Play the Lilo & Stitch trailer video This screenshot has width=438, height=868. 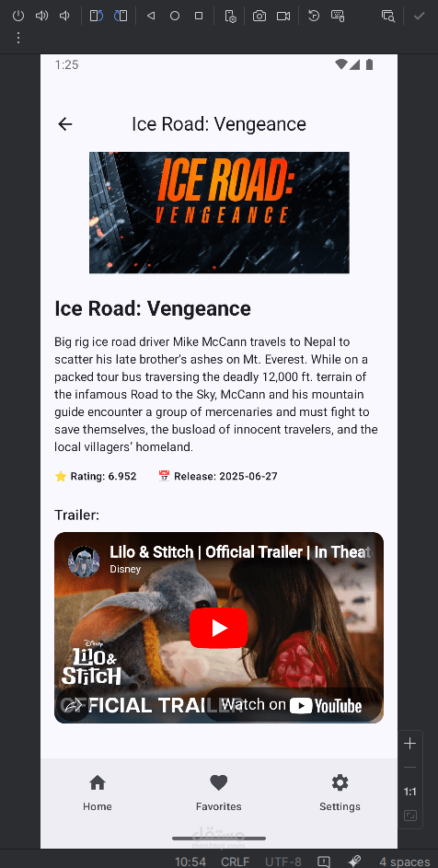[219, 628]
